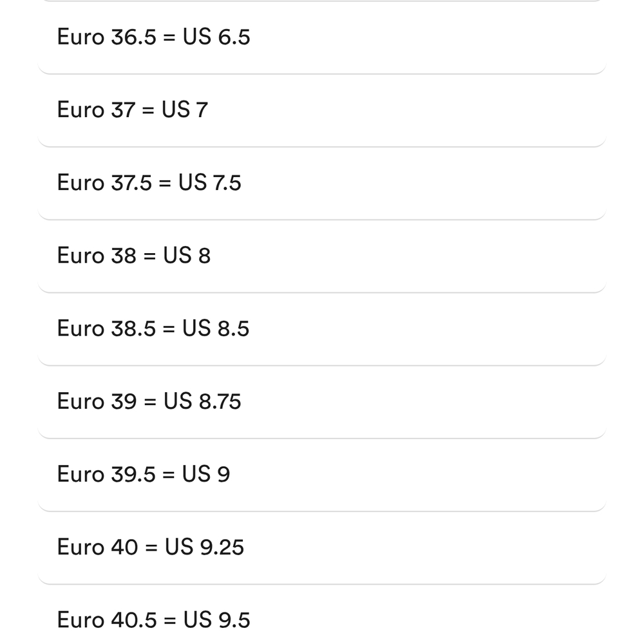Choose the Euro 37 = US 7 size
The image size is (644, 644).
322,110
